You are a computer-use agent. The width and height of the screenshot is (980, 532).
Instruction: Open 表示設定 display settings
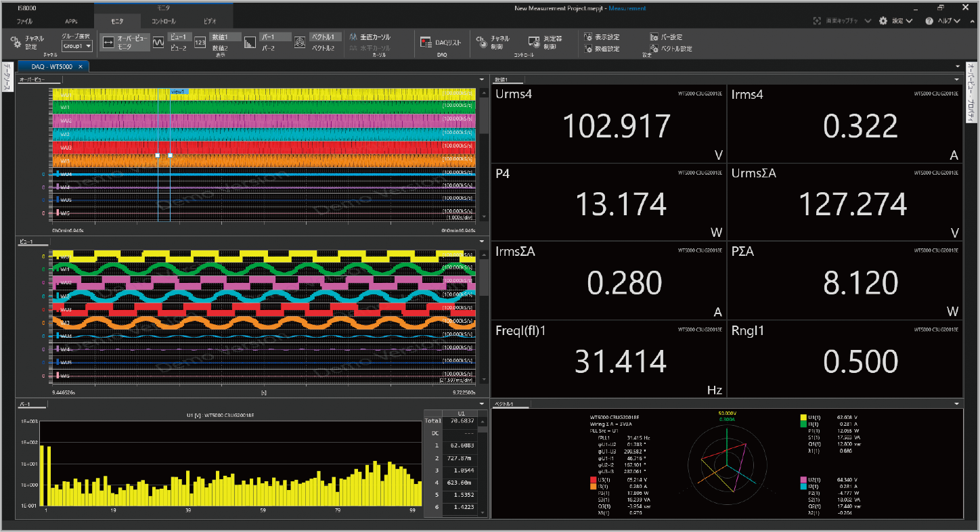602,38
